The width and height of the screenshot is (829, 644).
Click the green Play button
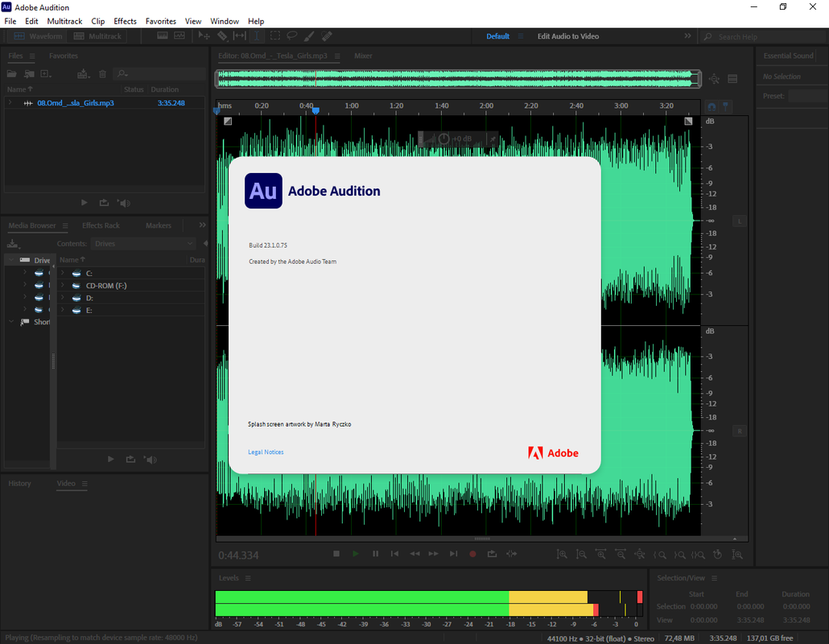pos(355,554)
